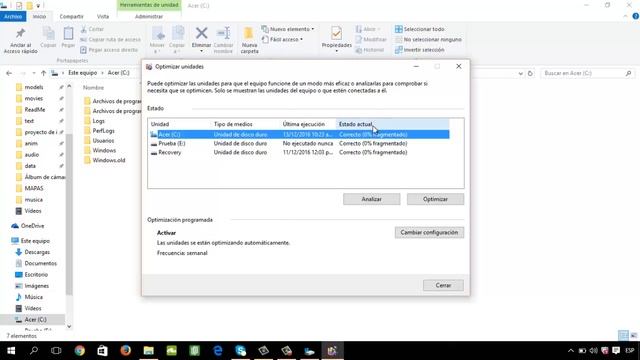Select Descargas in navigation pane
Image resolution: width=640 pixels, height=360 pixels.
(x=37, y=252)
